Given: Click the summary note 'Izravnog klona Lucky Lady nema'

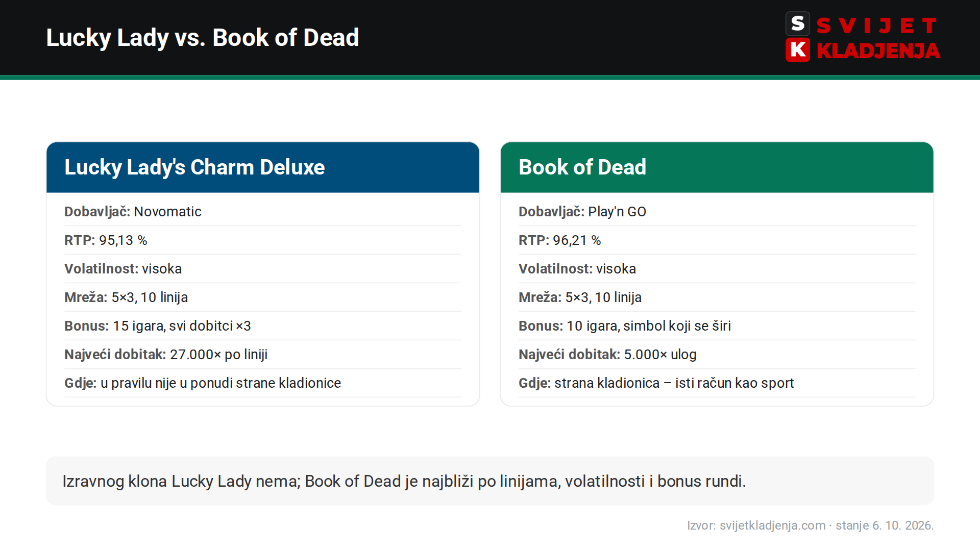Looking at the screenshot, I should point(490,481).
